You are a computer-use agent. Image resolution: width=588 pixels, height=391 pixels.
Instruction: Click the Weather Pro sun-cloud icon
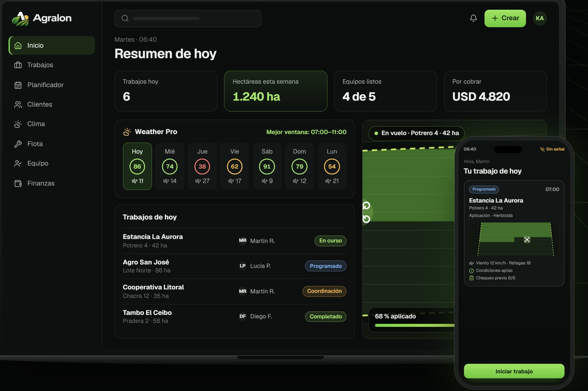pos(127,132)
